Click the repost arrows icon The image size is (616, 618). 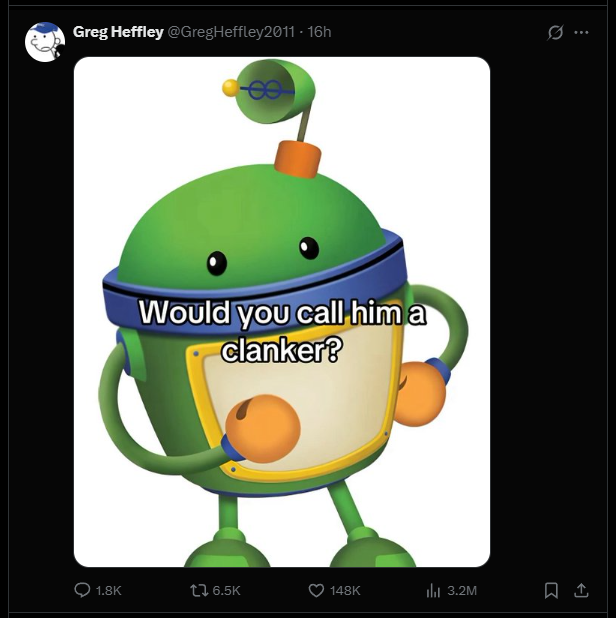pyautogui.click(x=198, y=590)
